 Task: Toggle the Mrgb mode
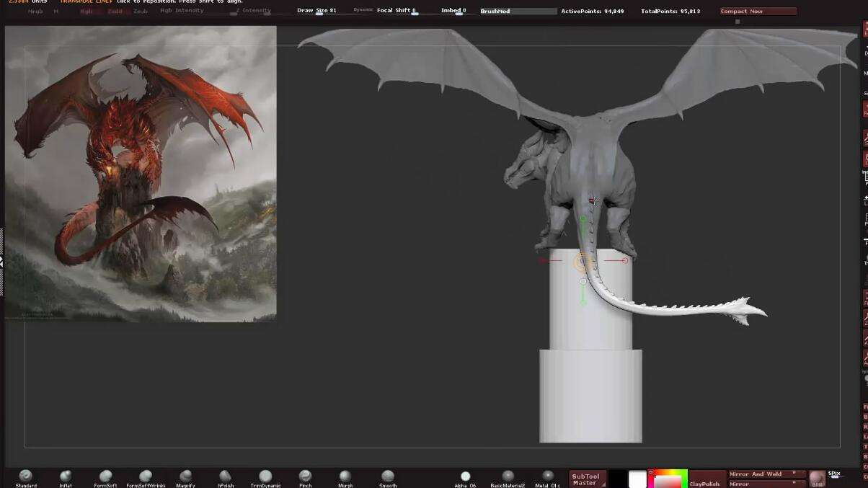coord(35,12)
